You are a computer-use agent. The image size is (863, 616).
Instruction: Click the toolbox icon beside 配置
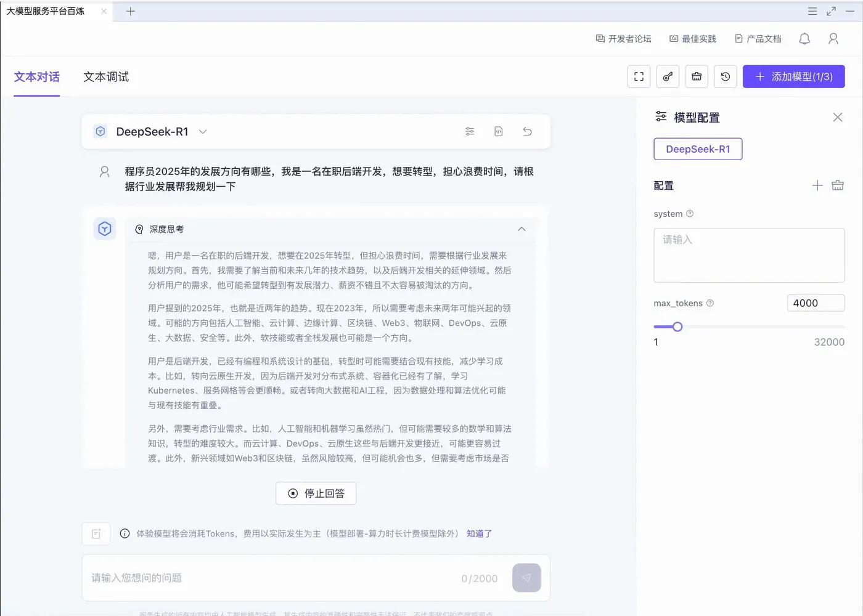click(x=838, y=185)
